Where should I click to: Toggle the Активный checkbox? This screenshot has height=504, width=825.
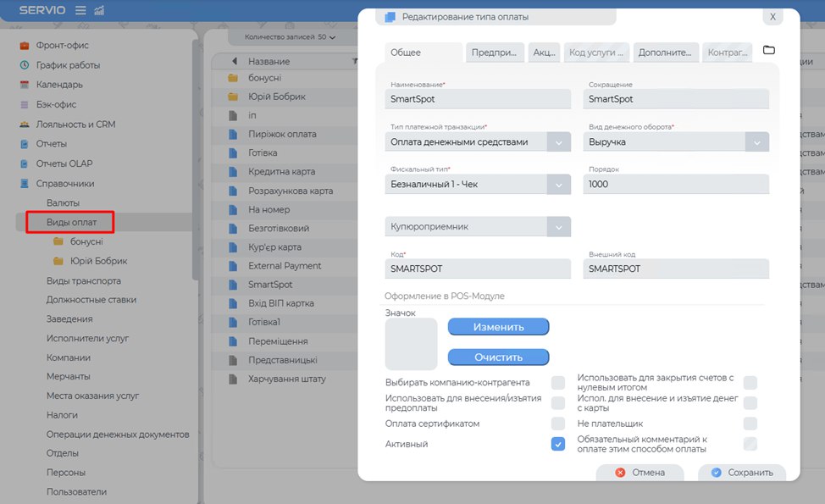[558, 444]
